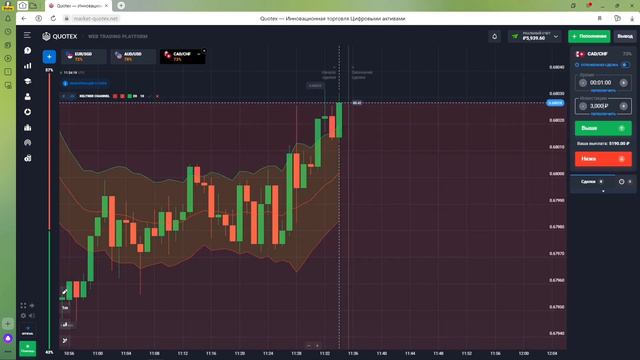
Task: Click the first red Keltner color swatch
Action: 115,96
